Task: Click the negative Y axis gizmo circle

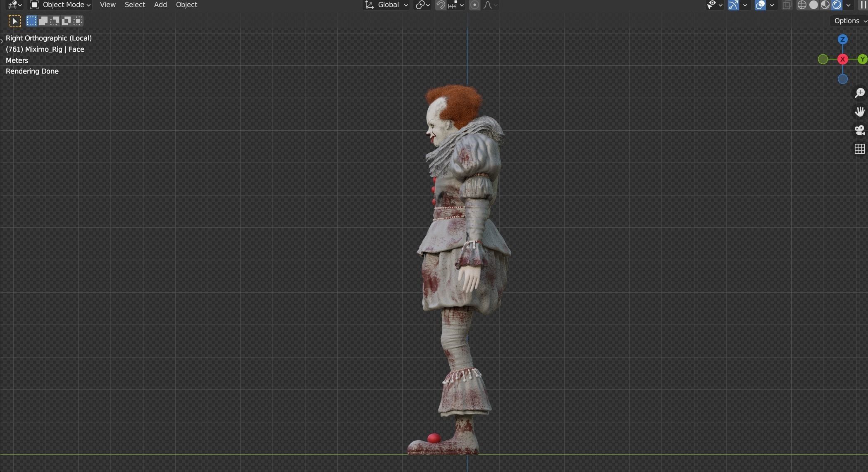Action: pyautogui.click(x=823, y=59)
